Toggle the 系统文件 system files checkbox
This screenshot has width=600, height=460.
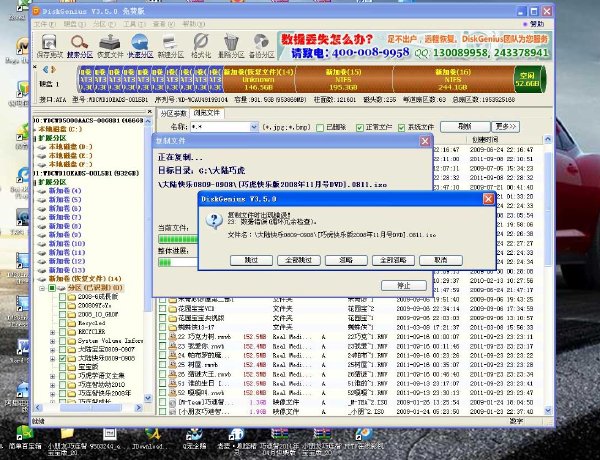click(x=401, y=128)
